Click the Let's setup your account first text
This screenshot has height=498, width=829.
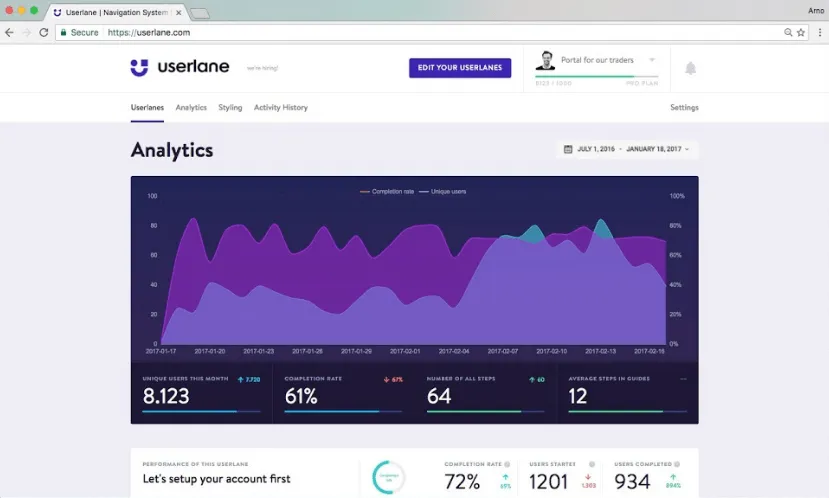[x=216, y=479]
